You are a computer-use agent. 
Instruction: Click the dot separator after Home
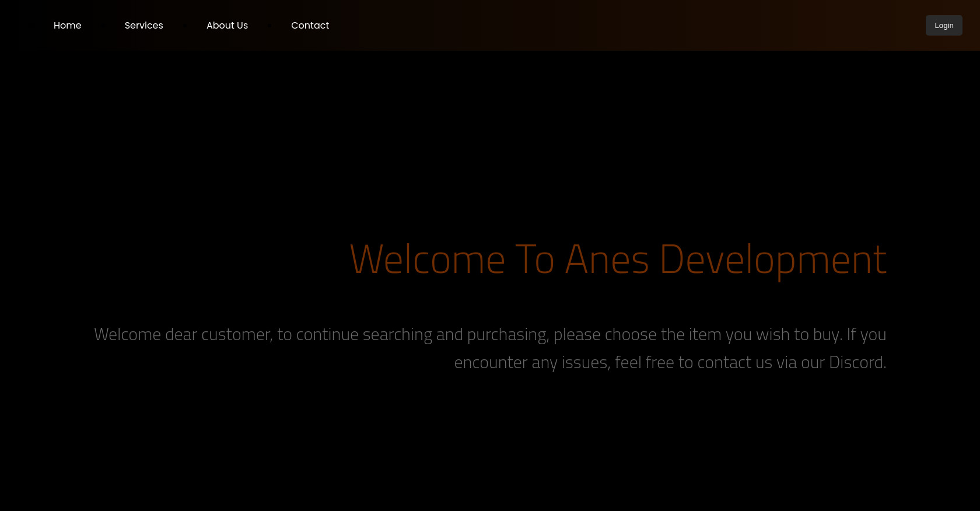103,26
